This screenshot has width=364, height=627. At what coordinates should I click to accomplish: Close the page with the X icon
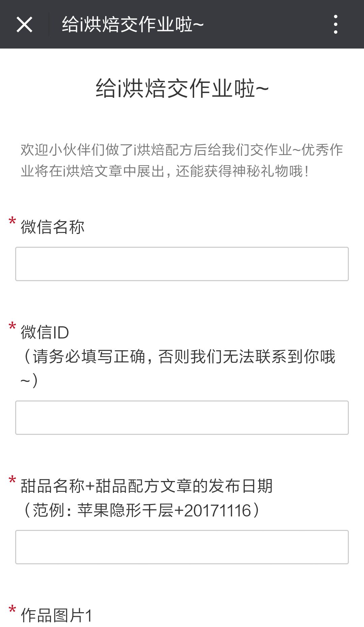(24, 25)
